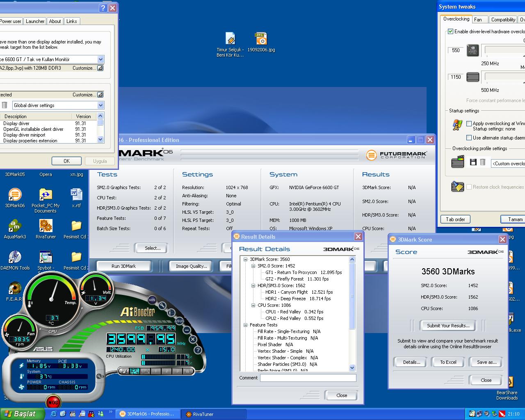Enable driver-level hardware overclocking checkbox
Image resolution: width=525 pixels, height=420 pixels.
point(450,32)
